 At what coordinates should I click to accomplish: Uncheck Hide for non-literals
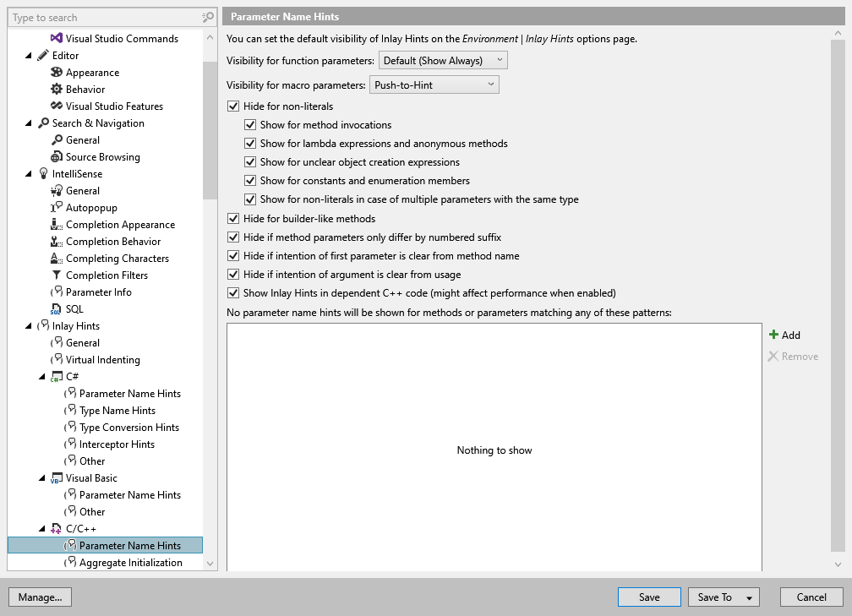(232, 106)
